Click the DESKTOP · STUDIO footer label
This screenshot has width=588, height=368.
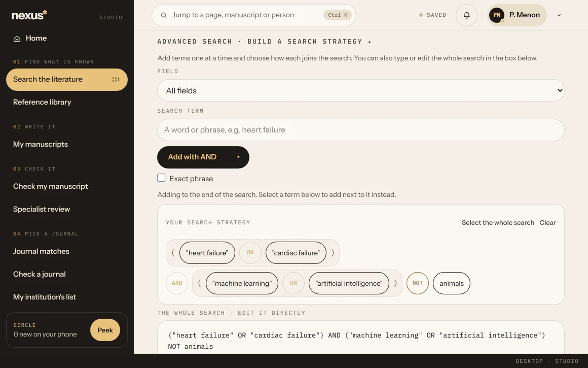tap(547, 361)
